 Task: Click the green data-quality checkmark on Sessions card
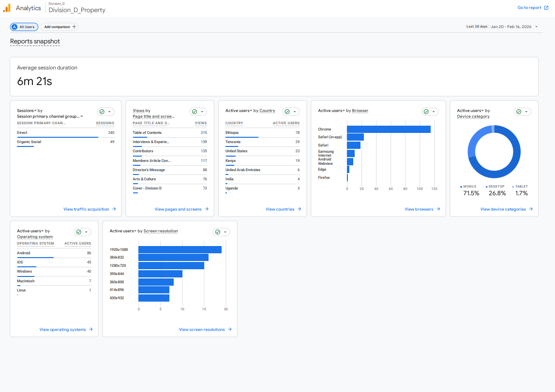click(x=102, y=112)
